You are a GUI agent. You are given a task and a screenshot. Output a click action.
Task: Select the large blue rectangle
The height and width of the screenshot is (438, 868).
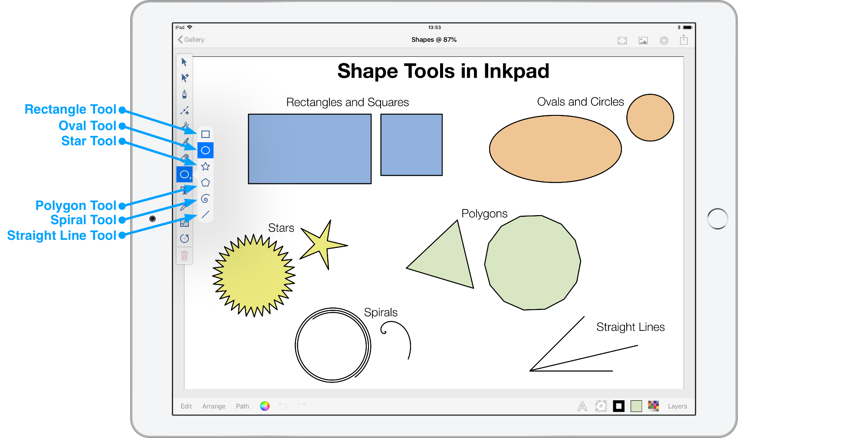point(310,149)
